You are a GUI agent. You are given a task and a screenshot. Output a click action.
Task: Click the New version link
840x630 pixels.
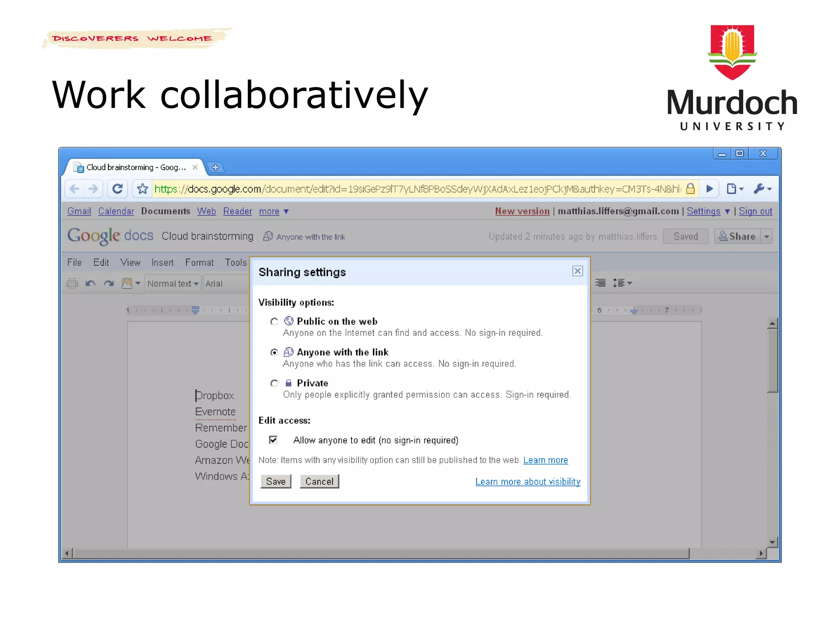522,211
